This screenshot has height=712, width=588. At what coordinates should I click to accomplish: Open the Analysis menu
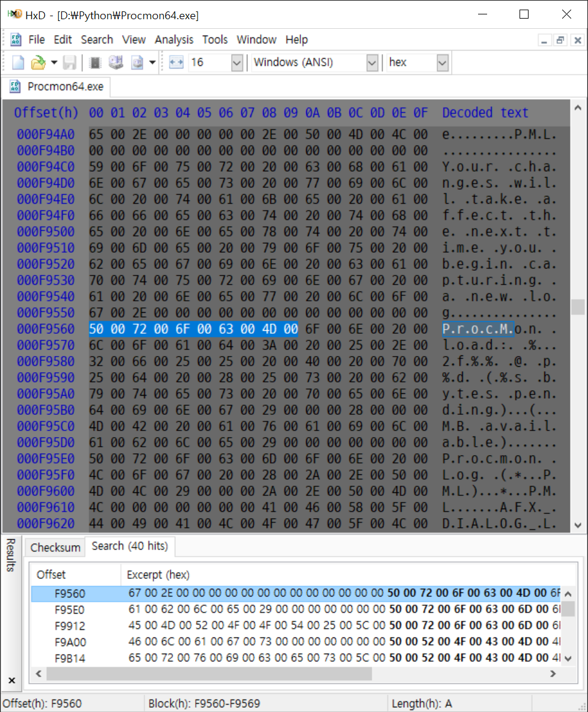[174, 40]
